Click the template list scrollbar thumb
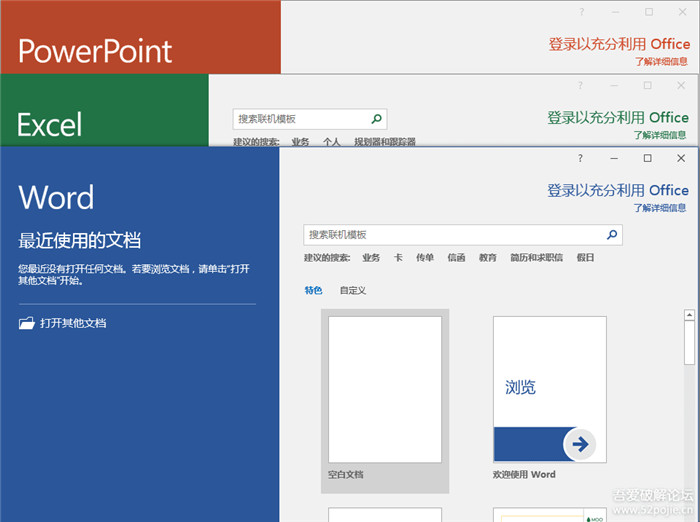This screenshot has height=522, width=700. [x=689, y=343]
